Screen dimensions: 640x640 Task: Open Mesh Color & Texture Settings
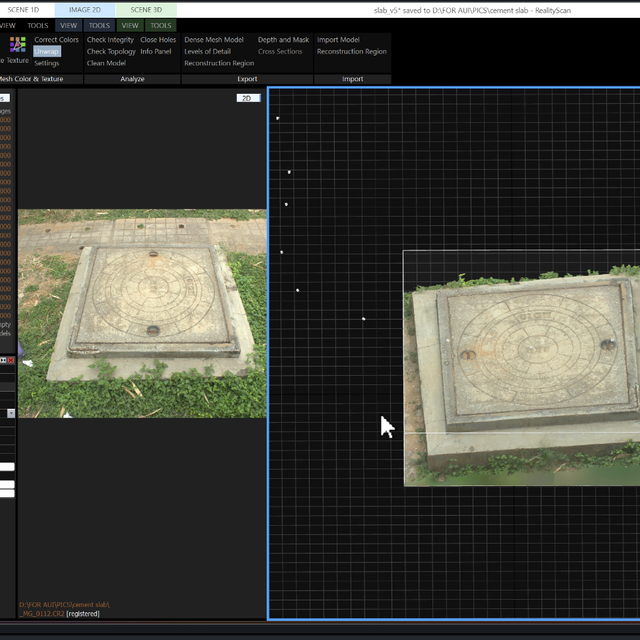[x=47, y=63]
